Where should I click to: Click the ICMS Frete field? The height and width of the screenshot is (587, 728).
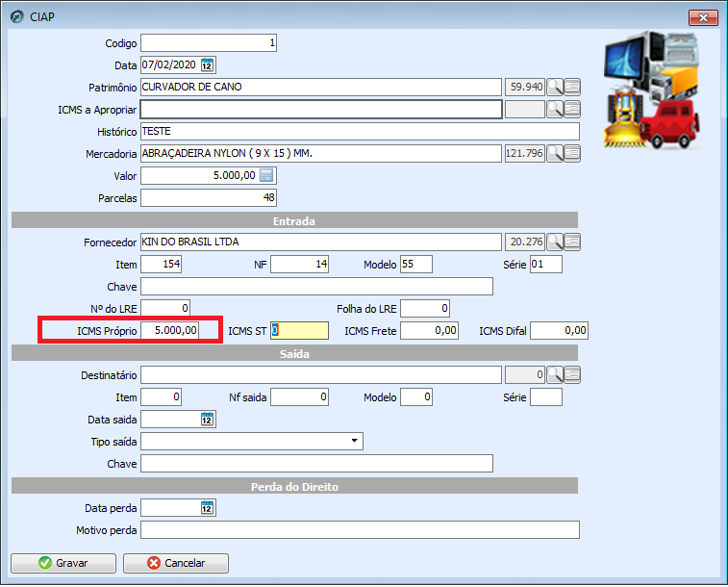[430, 331]
